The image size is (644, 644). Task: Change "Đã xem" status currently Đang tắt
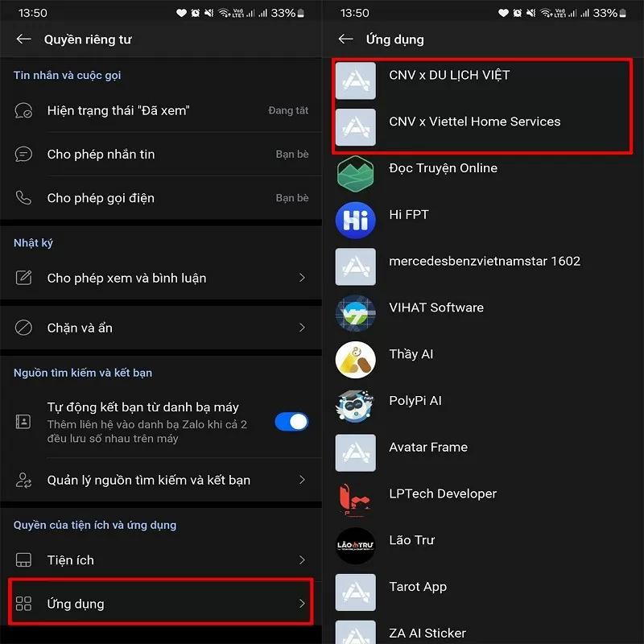pos(287,111)
